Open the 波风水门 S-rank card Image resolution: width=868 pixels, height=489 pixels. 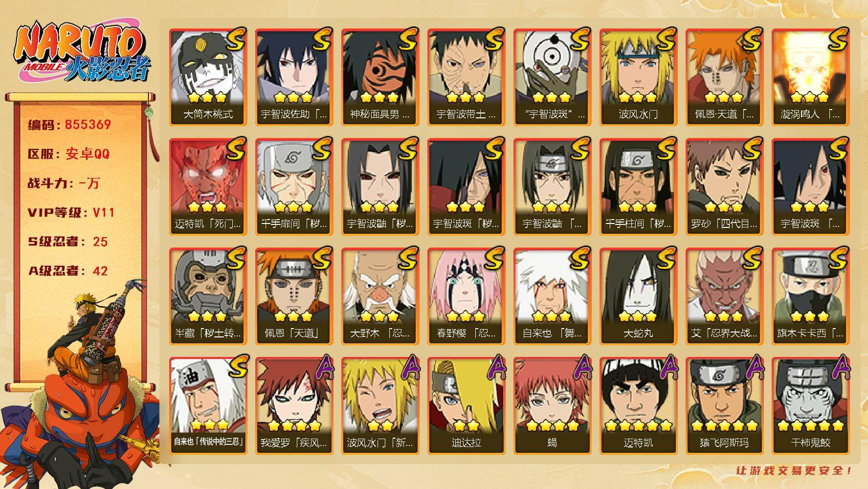point(638,77)
